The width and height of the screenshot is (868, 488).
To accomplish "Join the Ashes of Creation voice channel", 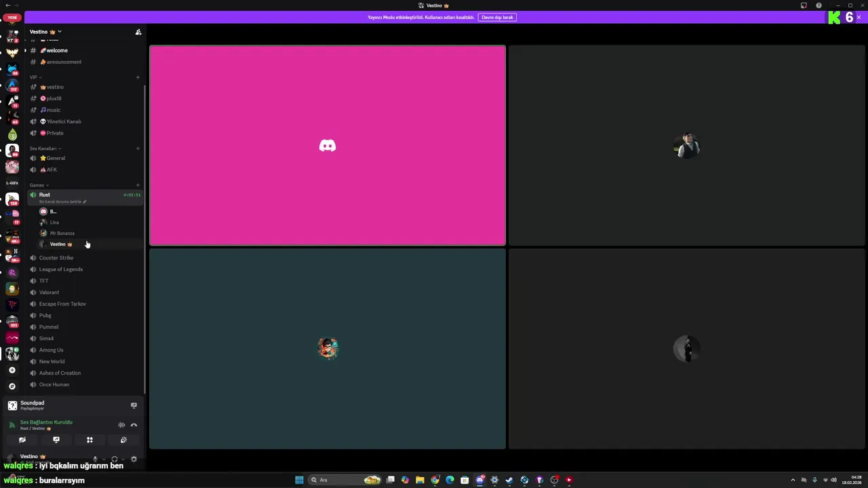I will point(85,373).
